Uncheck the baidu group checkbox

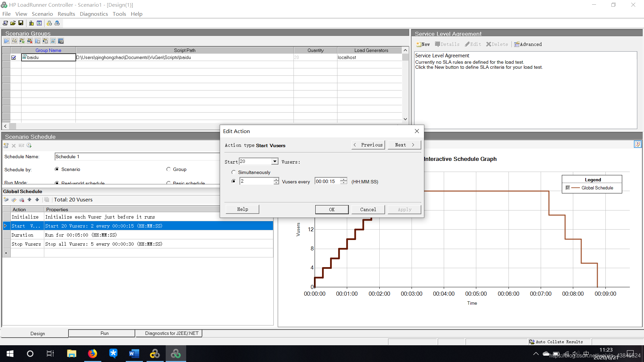[x=14, y=58]
